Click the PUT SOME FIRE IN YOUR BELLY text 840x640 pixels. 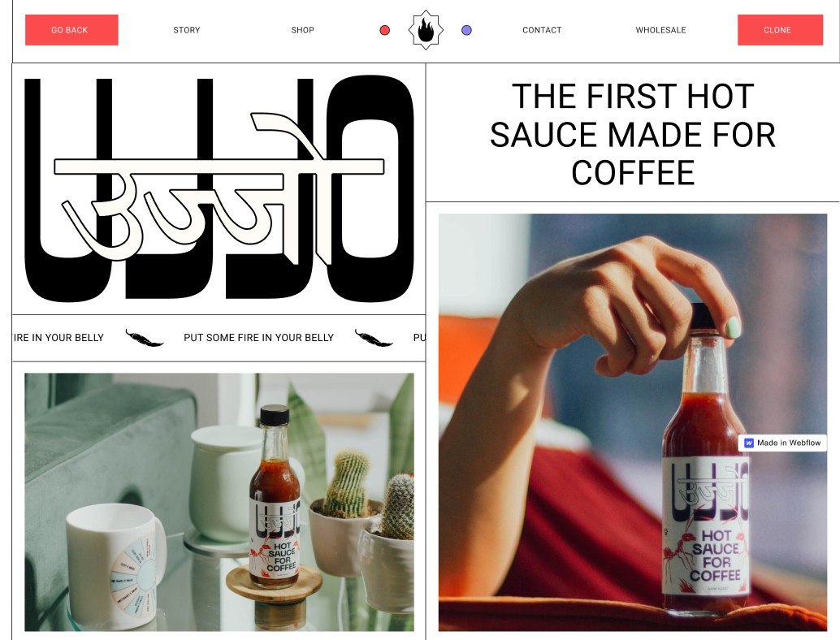click(x=259, y=337)
